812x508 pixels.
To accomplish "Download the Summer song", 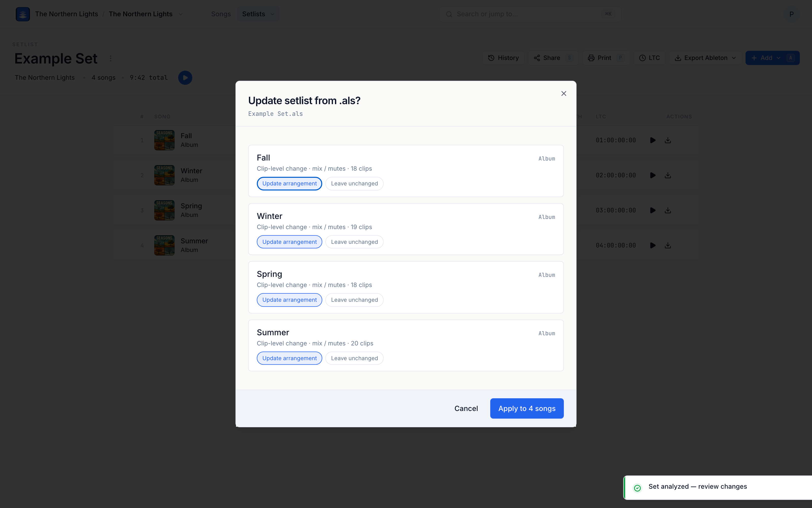I will click(668, 245).
